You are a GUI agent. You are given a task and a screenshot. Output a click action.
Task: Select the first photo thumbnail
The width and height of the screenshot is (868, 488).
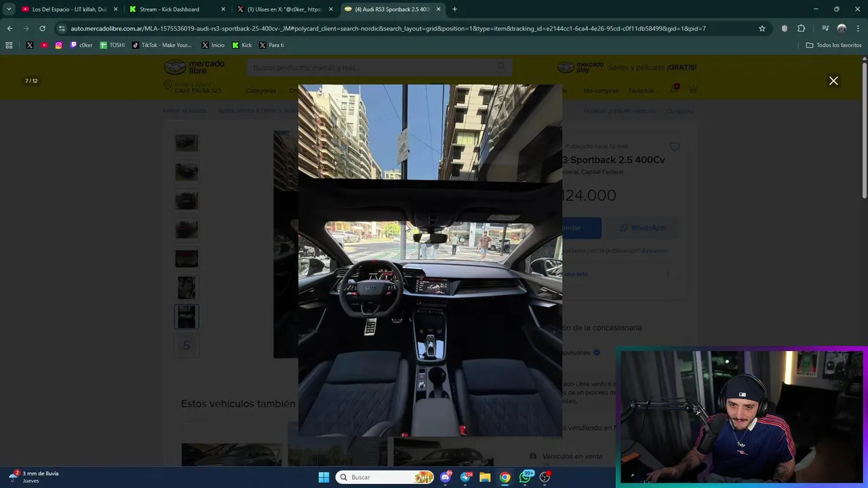(186, 143)
